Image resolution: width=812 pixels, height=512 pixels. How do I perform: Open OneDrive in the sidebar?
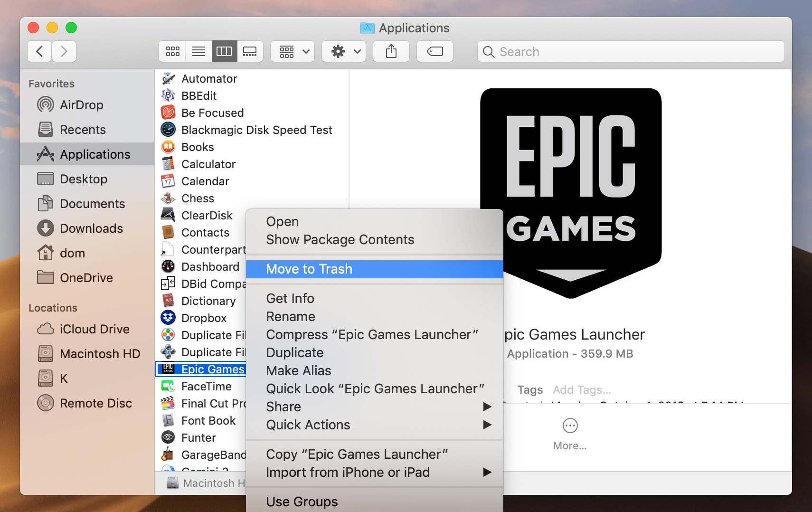coord(87,278)
